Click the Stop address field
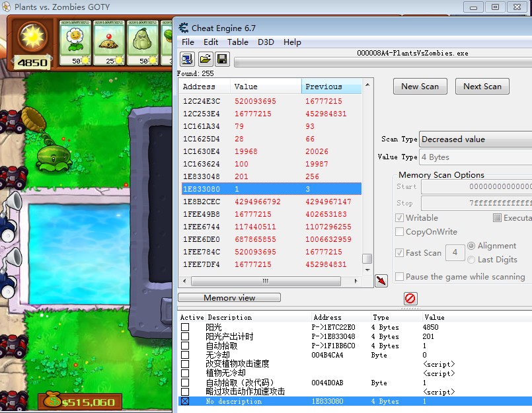This screenshot has width=532, height=413. (476, 204)
